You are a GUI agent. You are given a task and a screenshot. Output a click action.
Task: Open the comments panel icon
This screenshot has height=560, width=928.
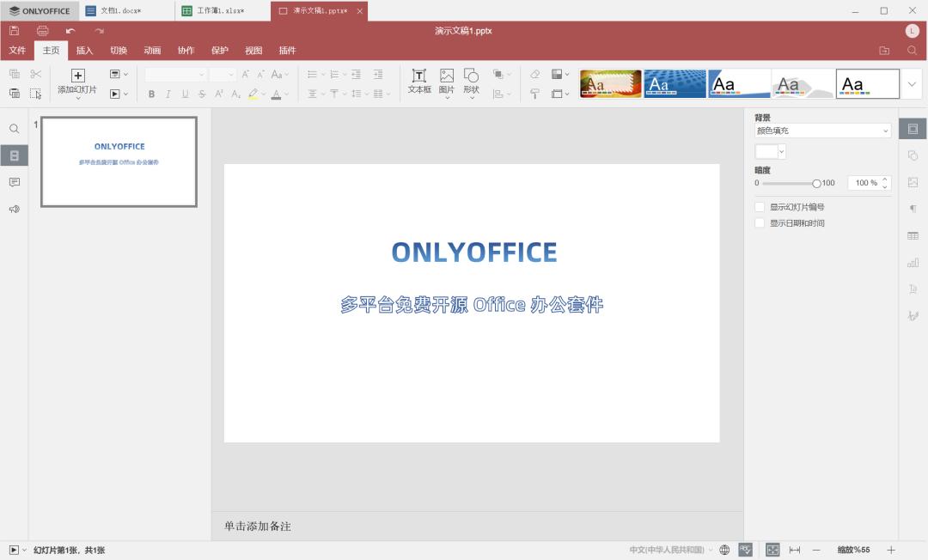tap(14, 181)
